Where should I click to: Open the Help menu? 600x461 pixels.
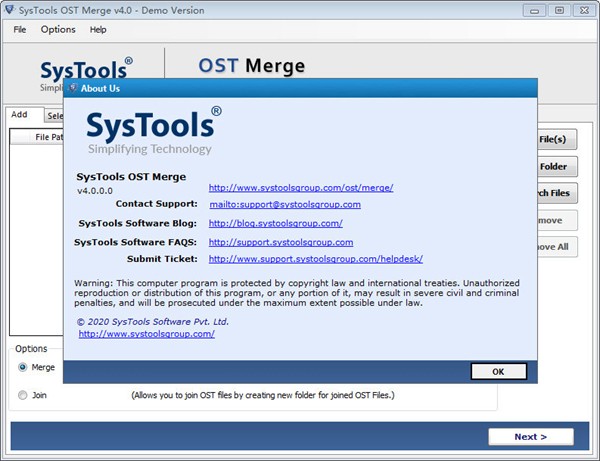98,30
